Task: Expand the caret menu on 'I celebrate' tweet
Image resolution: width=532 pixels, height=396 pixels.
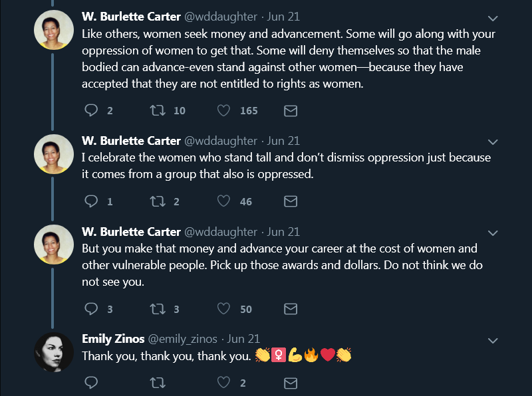Action: pos(493,142)
